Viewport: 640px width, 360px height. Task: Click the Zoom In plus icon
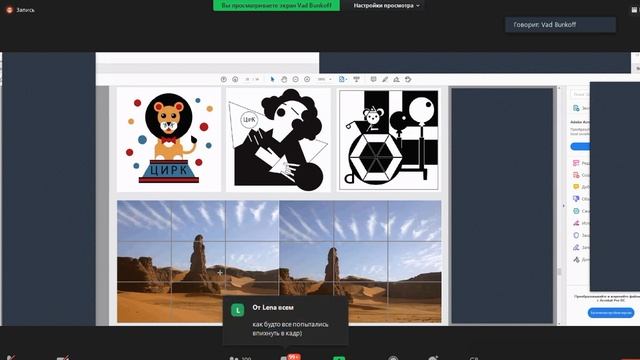[x=307, y=79]
